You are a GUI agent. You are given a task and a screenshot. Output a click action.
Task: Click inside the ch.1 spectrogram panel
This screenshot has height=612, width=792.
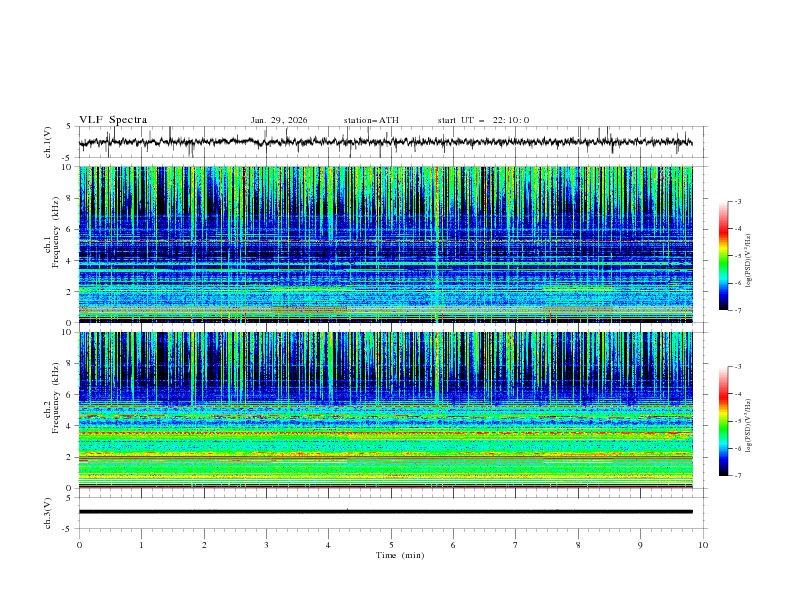(386, 244)
